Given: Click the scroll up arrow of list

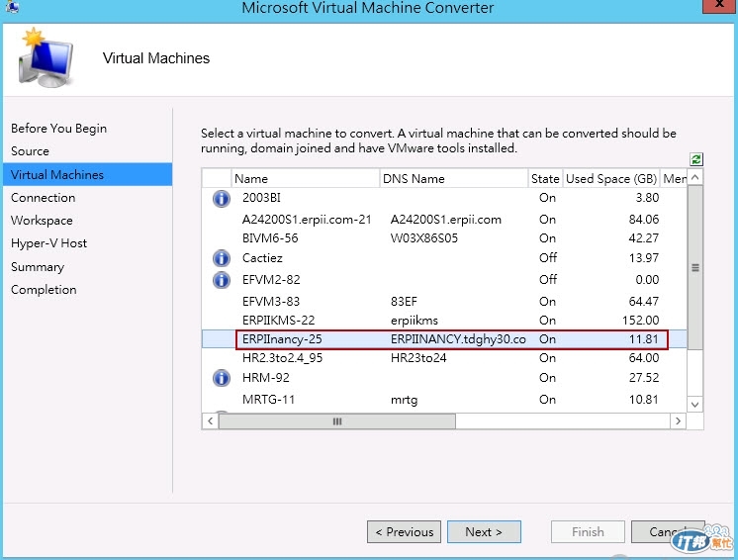Looking at the screenshot, I should [695, 177].
